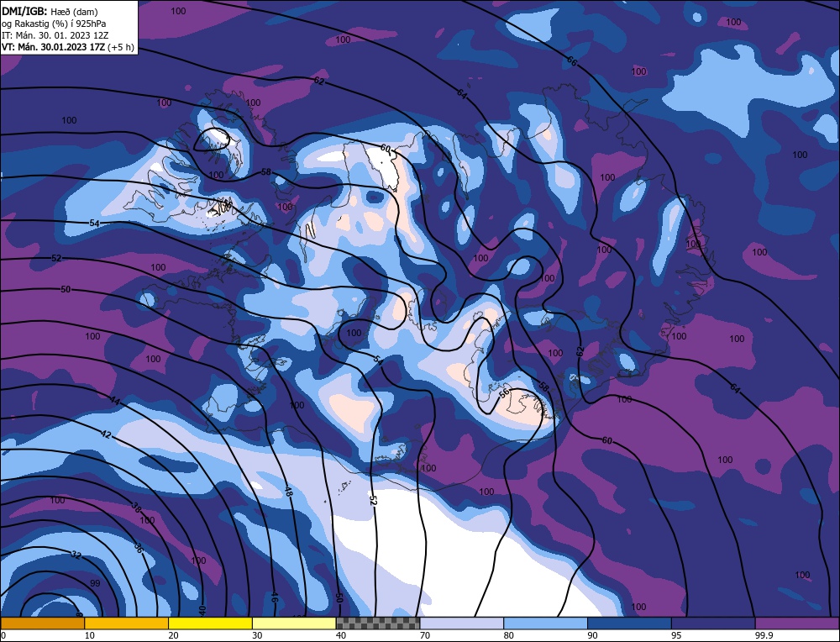Click the contour label '38'
The width and height of the screenshot is (840, 642).
click(137, 506)
